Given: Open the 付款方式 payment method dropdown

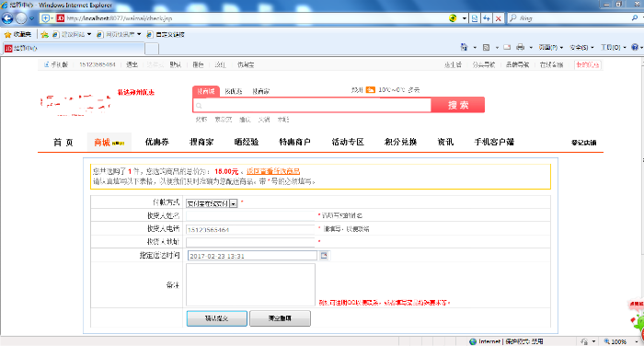Looking at the screenshot, I should pyautogui.click(x=212, y=203).
